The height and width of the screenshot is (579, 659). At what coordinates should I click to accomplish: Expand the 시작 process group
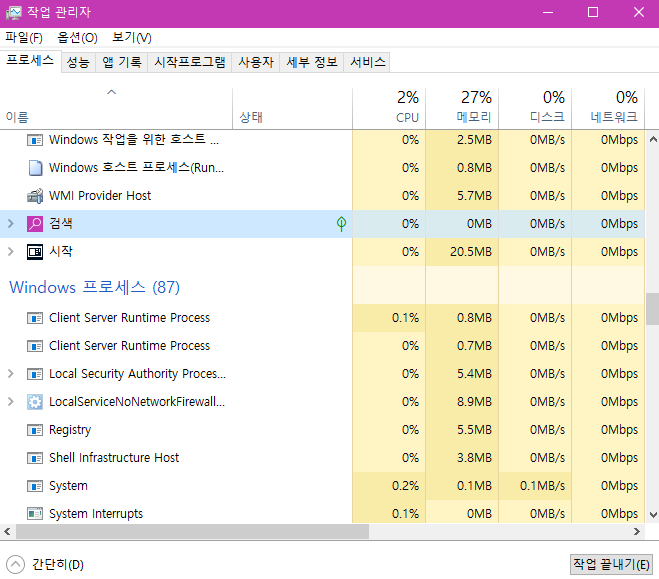[x=11, y=252]
